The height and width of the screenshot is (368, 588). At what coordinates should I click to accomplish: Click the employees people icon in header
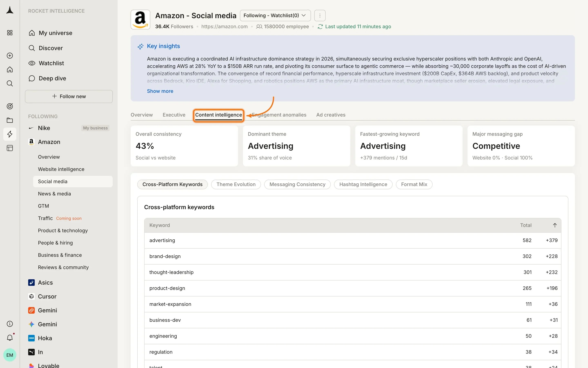tap(259, 27)
